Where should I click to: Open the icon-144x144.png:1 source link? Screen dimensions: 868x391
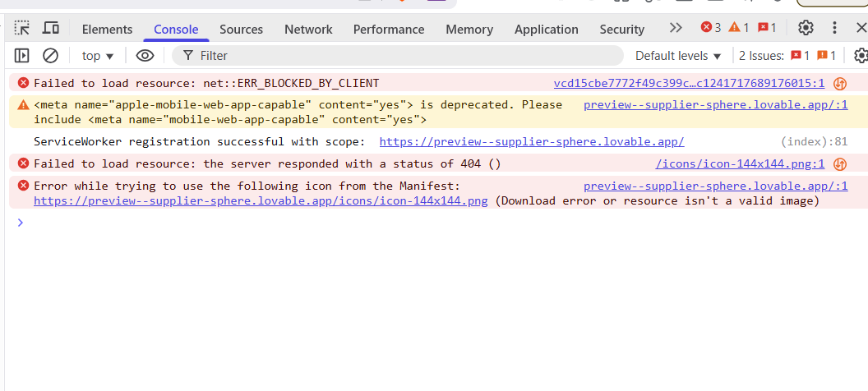tap(739, 164)
